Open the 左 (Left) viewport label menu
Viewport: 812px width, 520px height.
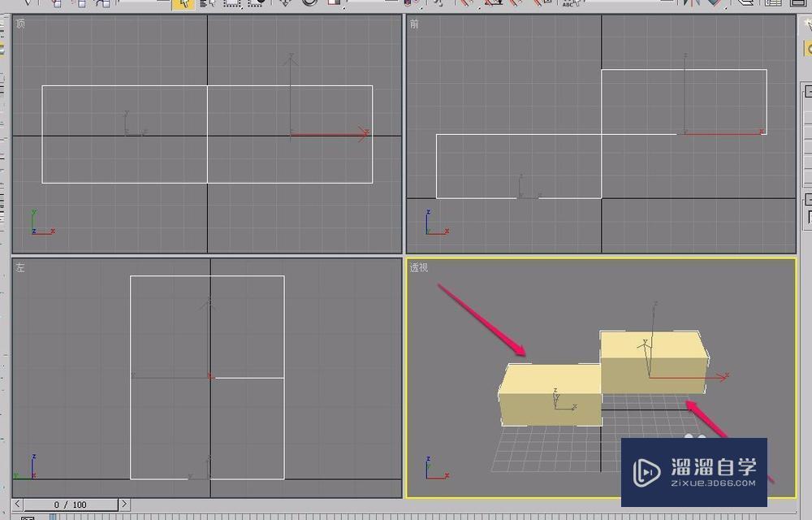[20, 268]
